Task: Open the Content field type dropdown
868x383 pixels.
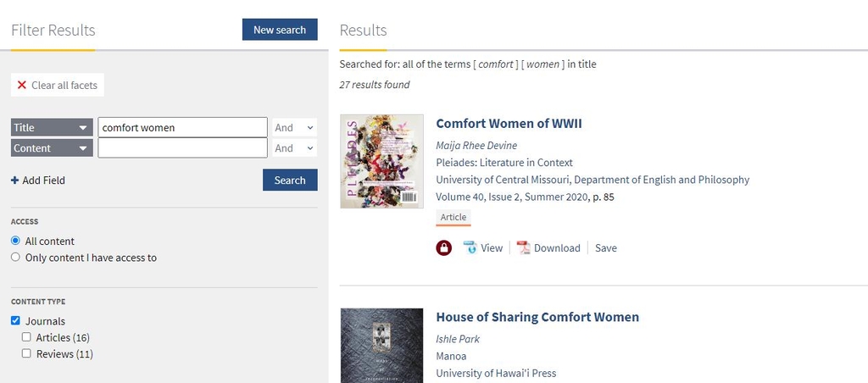Action: pyautogui.click(x=52, y=148)
